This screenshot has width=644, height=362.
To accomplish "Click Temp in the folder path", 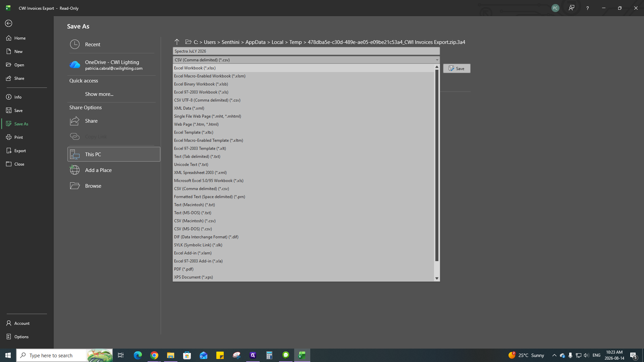I will pyautogui.click(x=296, y=42).
